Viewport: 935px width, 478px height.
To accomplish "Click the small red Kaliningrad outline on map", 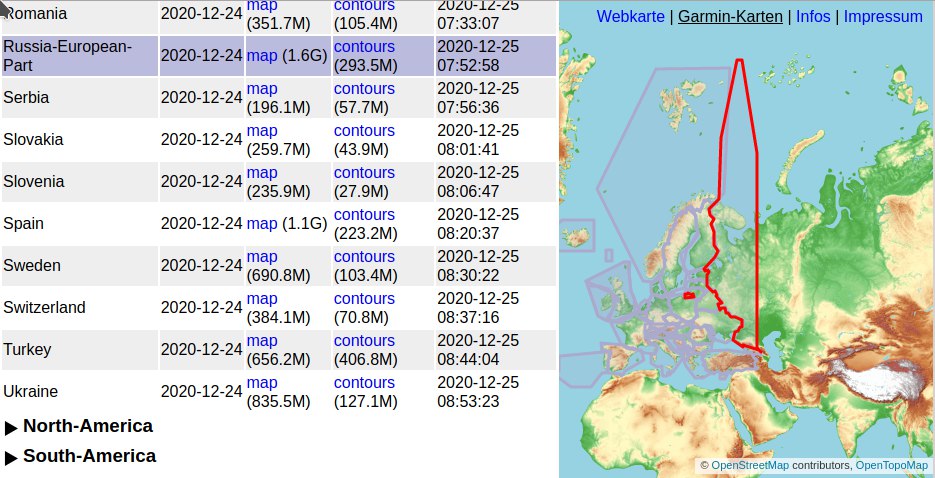I will [689, 296].
